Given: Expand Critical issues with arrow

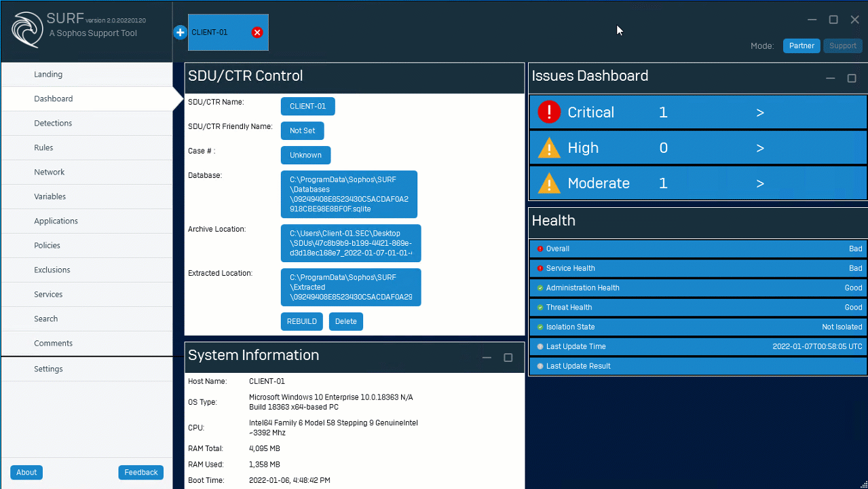Looking at the screenshot, I should 760,113.
